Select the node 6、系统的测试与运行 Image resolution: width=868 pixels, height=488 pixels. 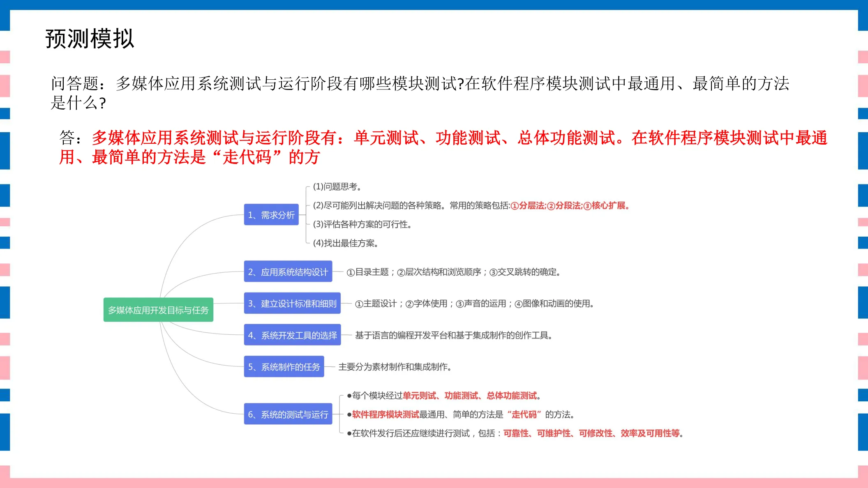click(x=288, y=414)
